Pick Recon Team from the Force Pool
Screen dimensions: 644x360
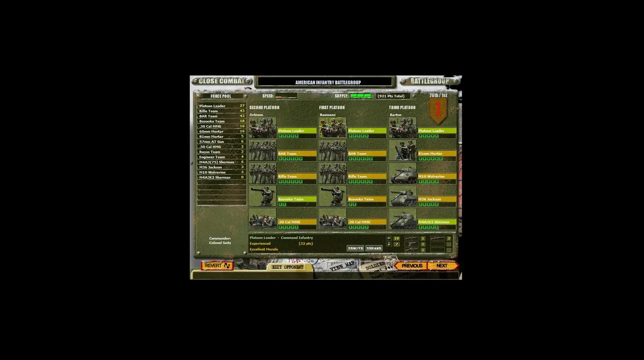click(x=221, y=152)
